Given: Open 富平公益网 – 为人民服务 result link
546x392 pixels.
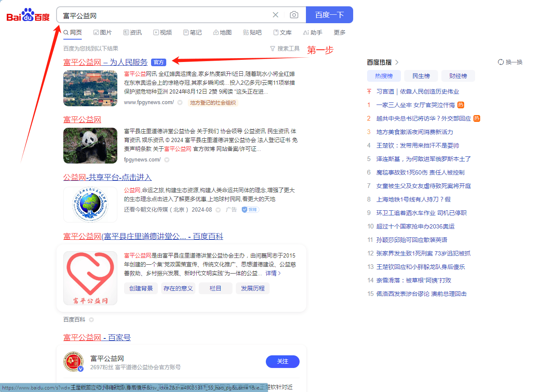Looking at the screenshot, I should [x=105, y=62].
